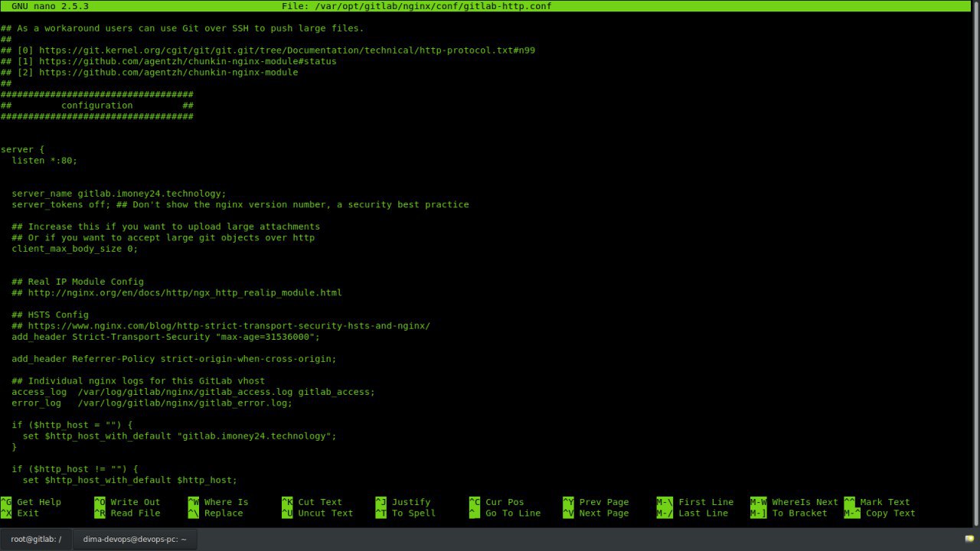Click the ^Y Prev Page shortcut
The width and height of the screenshot is (980, 551).
pos(596,502)
